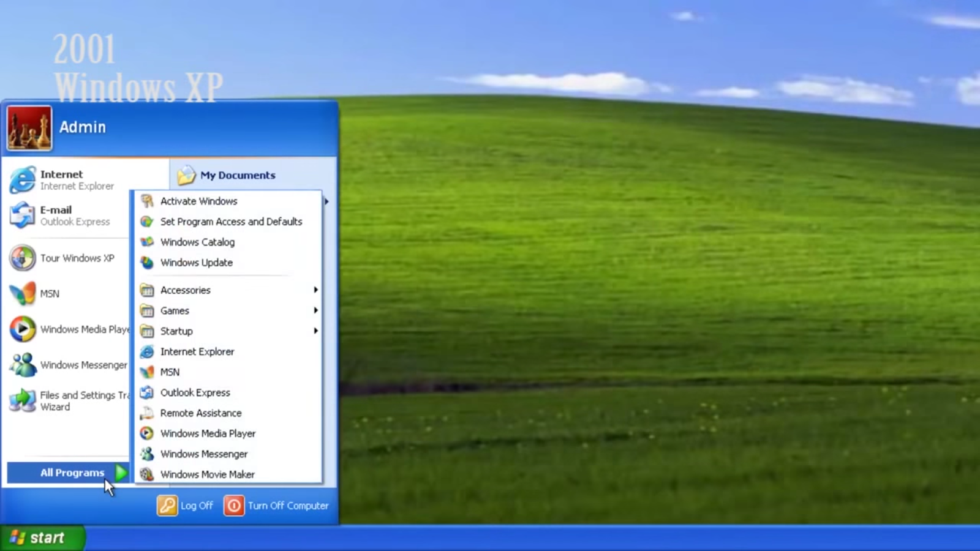The width and height of the screenshot is (980, 551).
Task: Click the Startup folder icon
Action: click(x=147, y=331)
